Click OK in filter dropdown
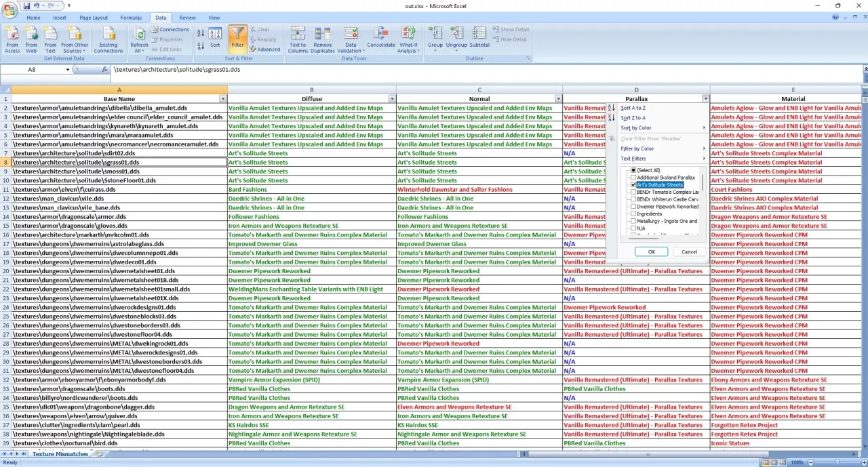Screen dimensions: 868x467 click(x=651, y=251)
